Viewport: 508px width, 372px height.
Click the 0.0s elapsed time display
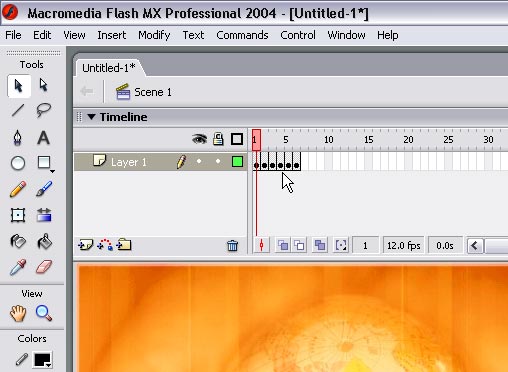445,246
